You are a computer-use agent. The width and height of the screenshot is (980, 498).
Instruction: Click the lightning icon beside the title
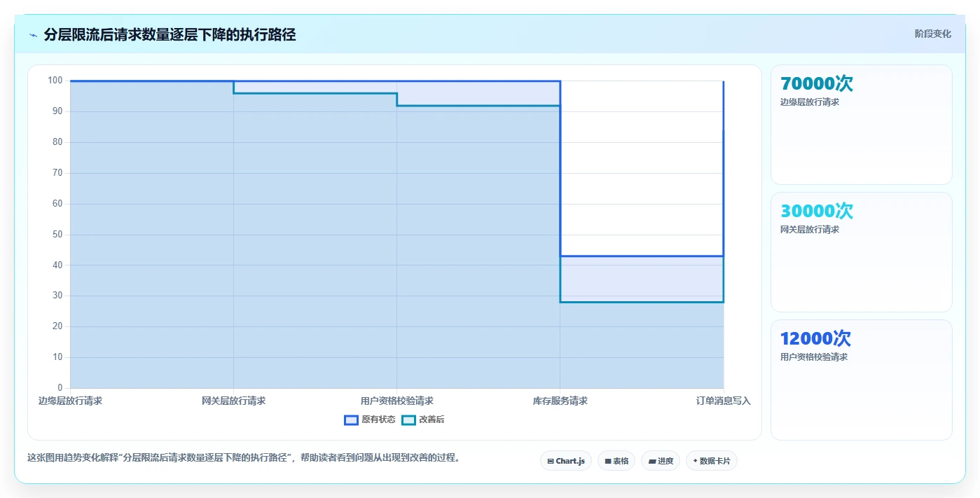coord(34,35)
